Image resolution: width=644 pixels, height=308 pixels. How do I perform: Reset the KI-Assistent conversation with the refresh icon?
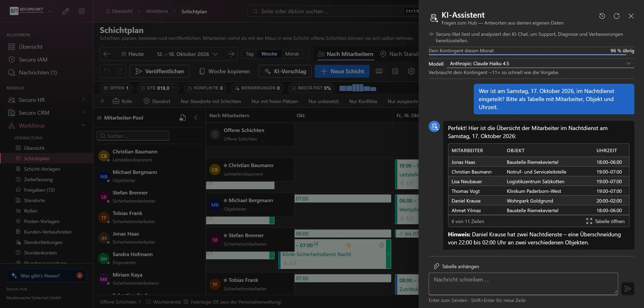[617, 16]
